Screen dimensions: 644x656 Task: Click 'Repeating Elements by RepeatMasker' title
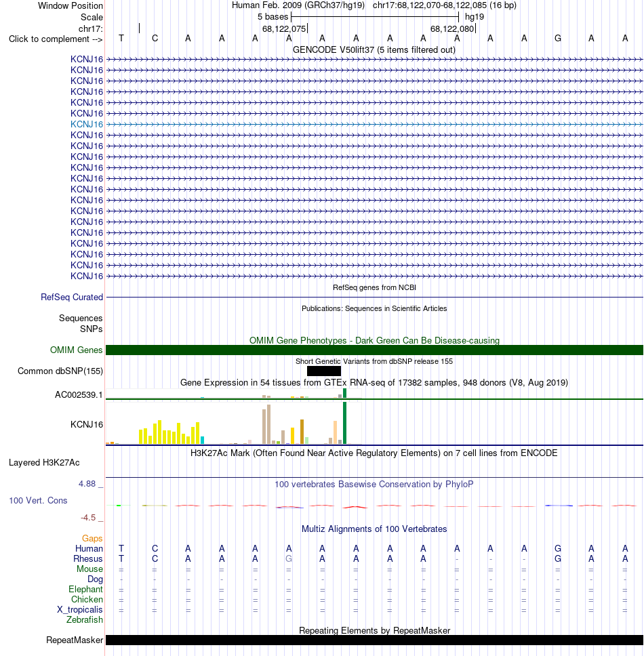click(x=374, y=630)
